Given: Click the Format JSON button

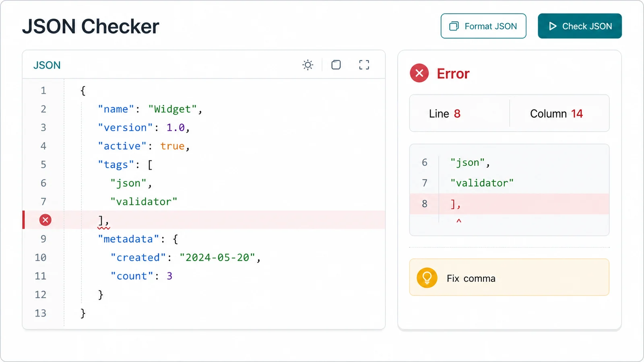Looking at the screenshot, I should tap(483, 26).
